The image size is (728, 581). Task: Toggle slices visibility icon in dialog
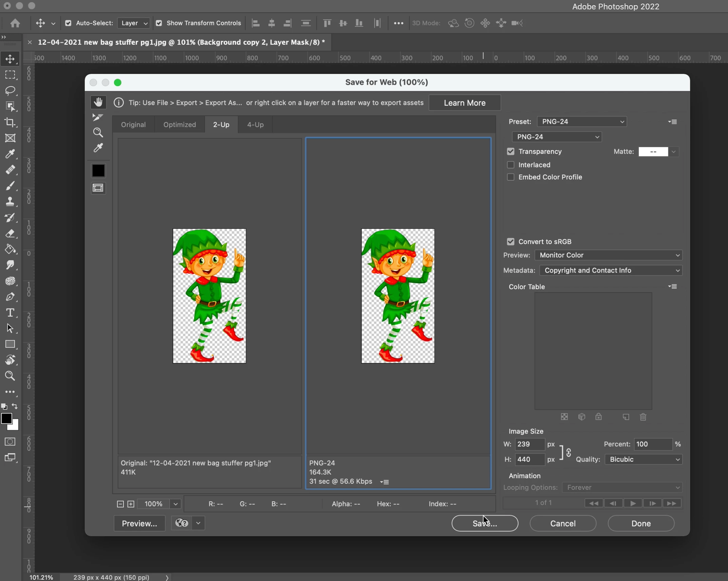(98, 188)
